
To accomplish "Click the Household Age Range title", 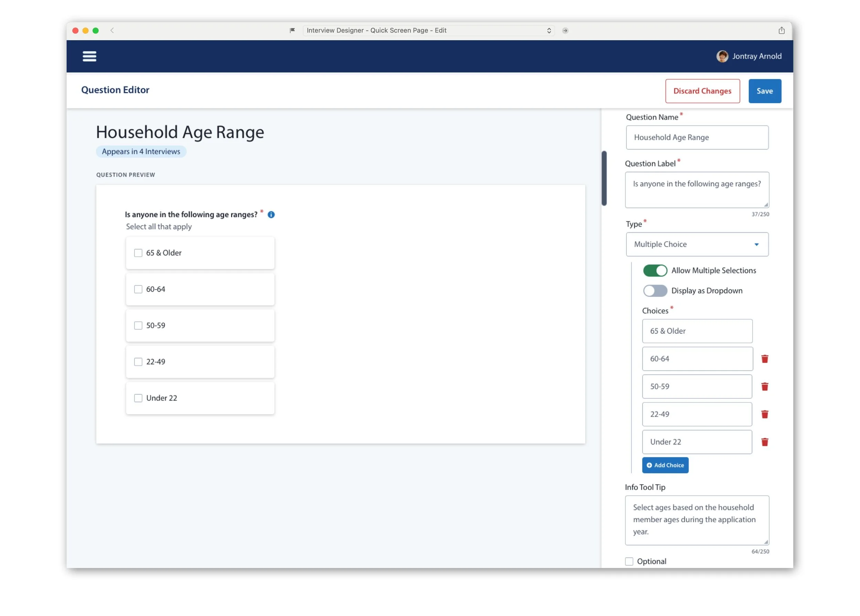I will coord(180,132).
